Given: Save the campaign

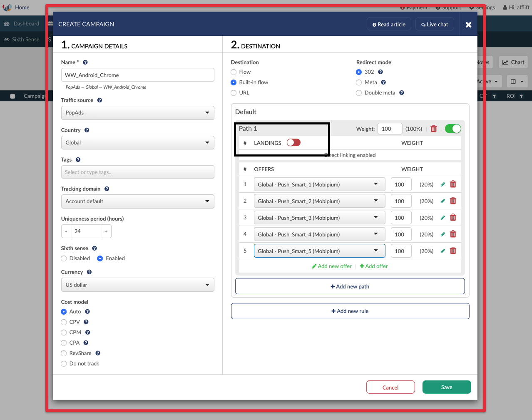Looking at the screenshot, I should [x=447, y=387].
